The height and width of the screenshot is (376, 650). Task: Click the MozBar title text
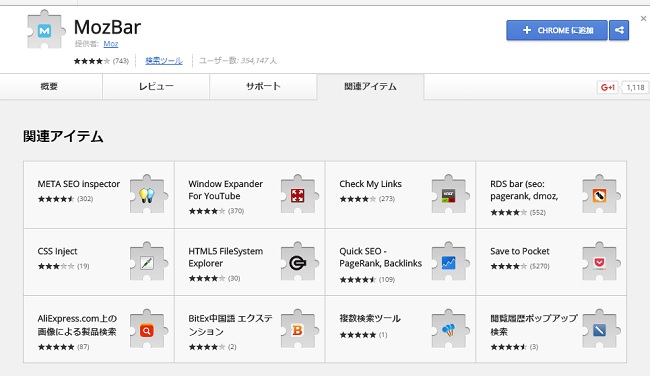point(107,27)
